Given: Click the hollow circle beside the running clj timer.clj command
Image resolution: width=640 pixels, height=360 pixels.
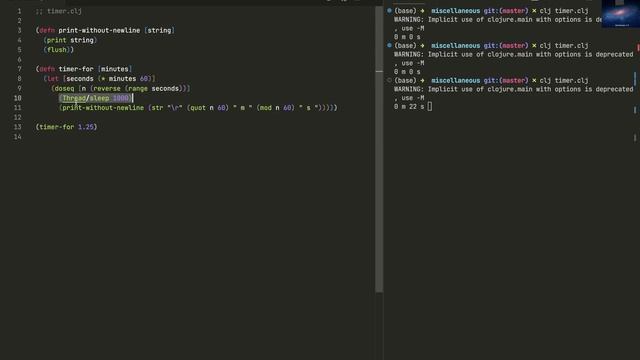Looking at the screenshot, I should click(x=389, y=80).
